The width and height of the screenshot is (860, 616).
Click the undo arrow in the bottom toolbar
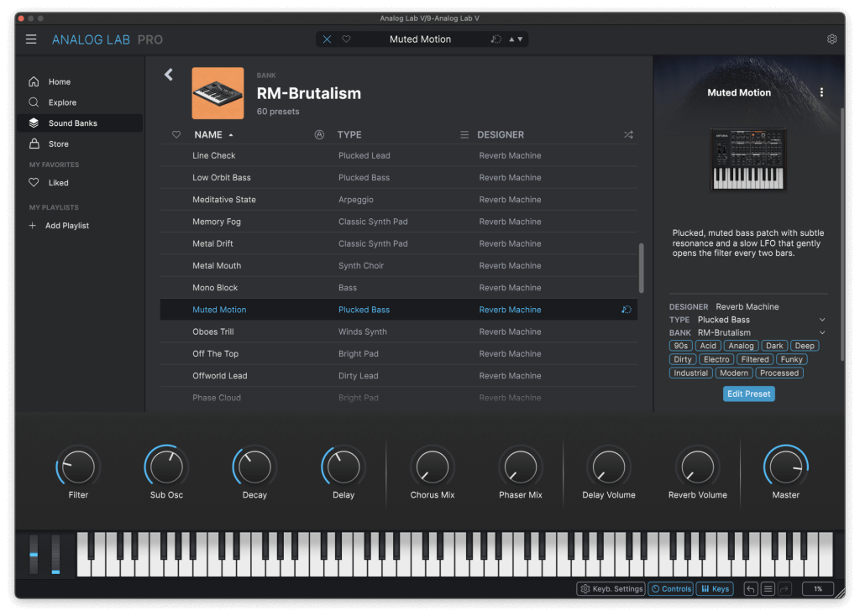coord(750,588)
